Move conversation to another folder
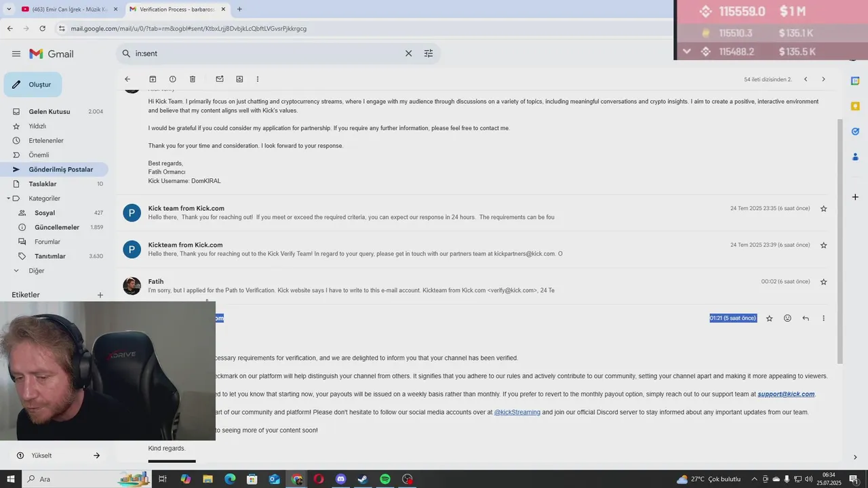868x488 pixels. coord(239,79)
